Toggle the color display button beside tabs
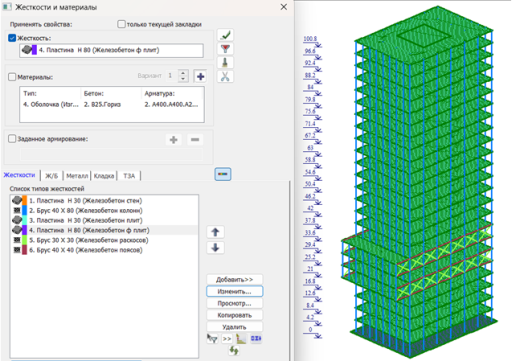Viewport: 528px width, 361px height. tap(223, 174)
